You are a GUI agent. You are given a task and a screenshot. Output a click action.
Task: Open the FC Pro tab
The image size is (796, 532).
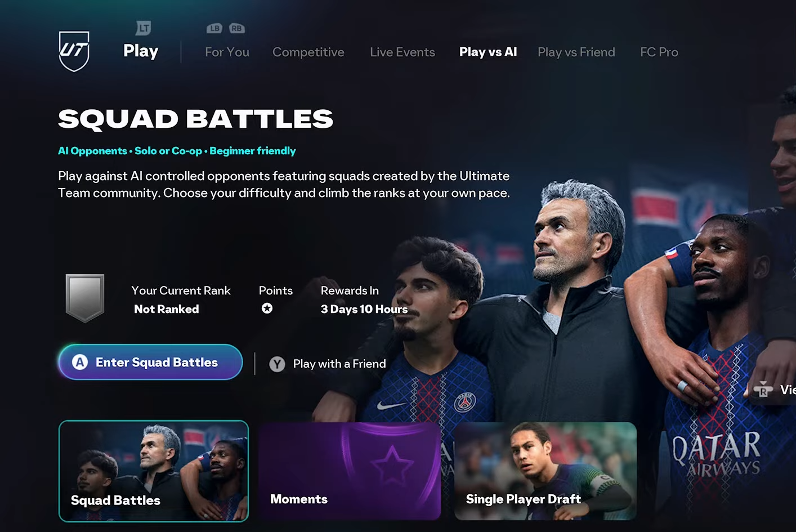click(x=659, y=52)
